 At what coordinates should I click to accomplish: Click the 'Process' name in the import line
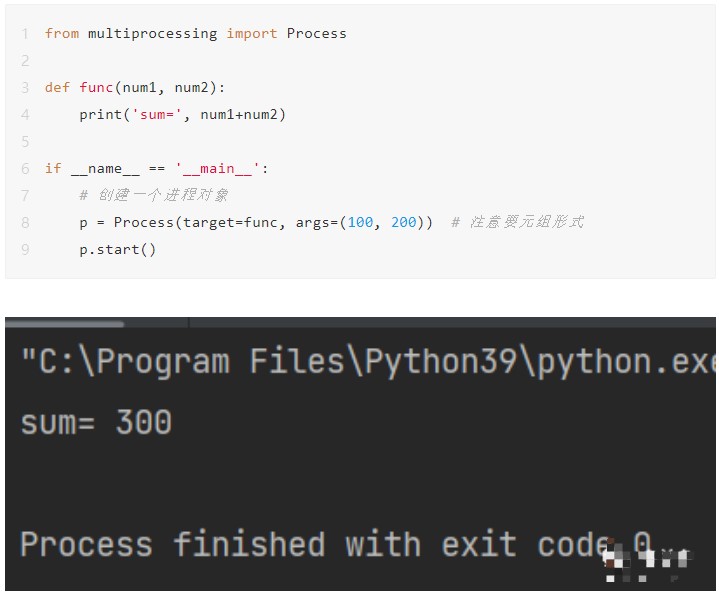(316, 34)
